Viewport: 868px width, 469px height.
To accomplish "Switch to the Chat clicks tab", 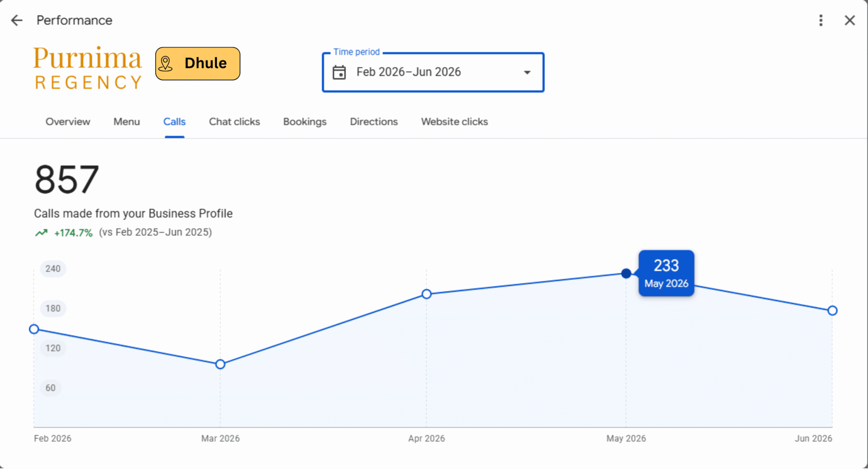I will pyautogui.click(x=234, y=121).
